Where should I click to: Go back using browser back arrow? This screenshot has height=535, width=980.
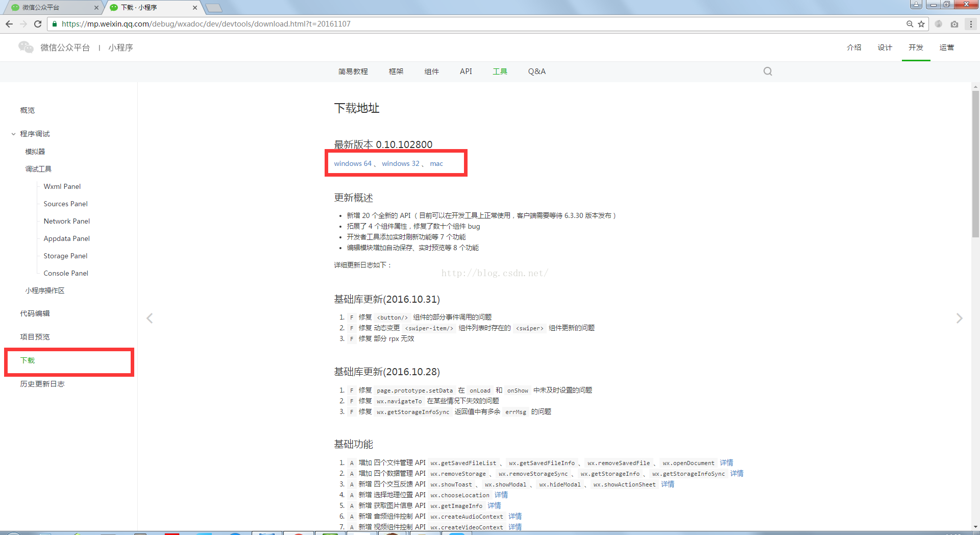point(9,24)
